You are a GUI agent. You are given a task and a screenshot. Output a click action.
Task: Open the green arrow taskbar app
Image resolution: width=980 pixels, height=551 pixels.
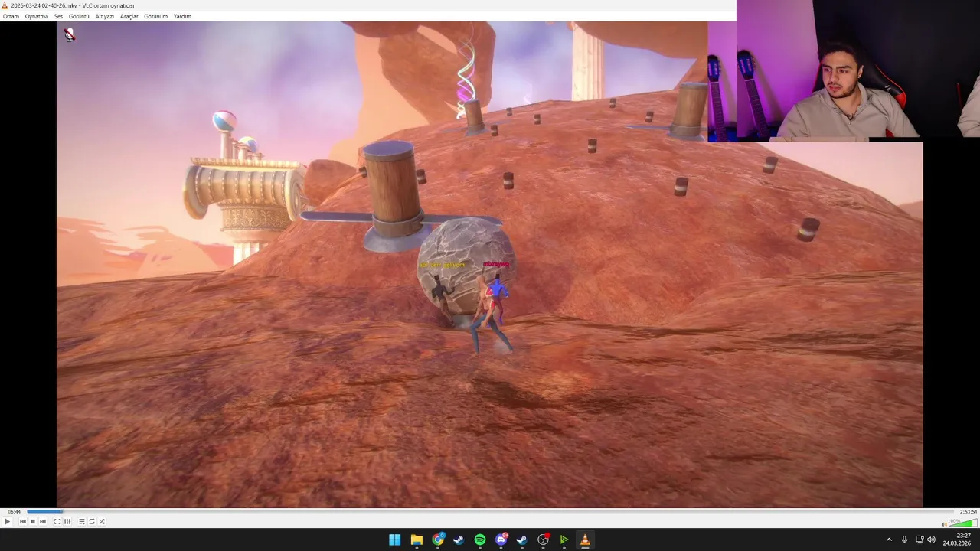[564, 540]
